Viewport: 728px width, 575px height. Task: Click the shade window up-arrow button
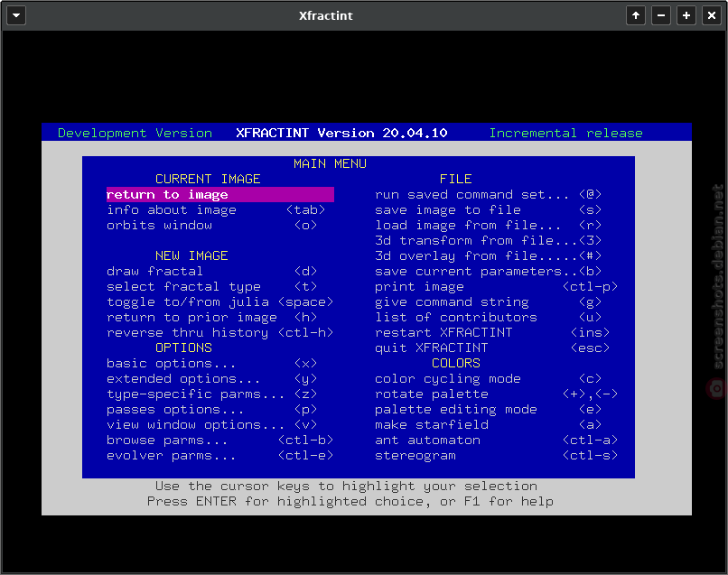[x=636, y=15]
